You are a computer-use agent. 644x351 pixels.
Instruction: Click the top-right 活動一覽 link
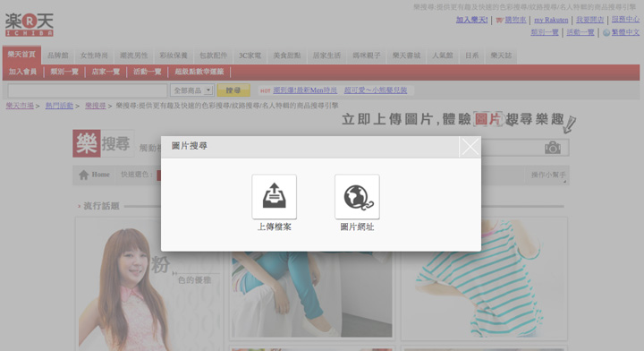tap(580, 32)
